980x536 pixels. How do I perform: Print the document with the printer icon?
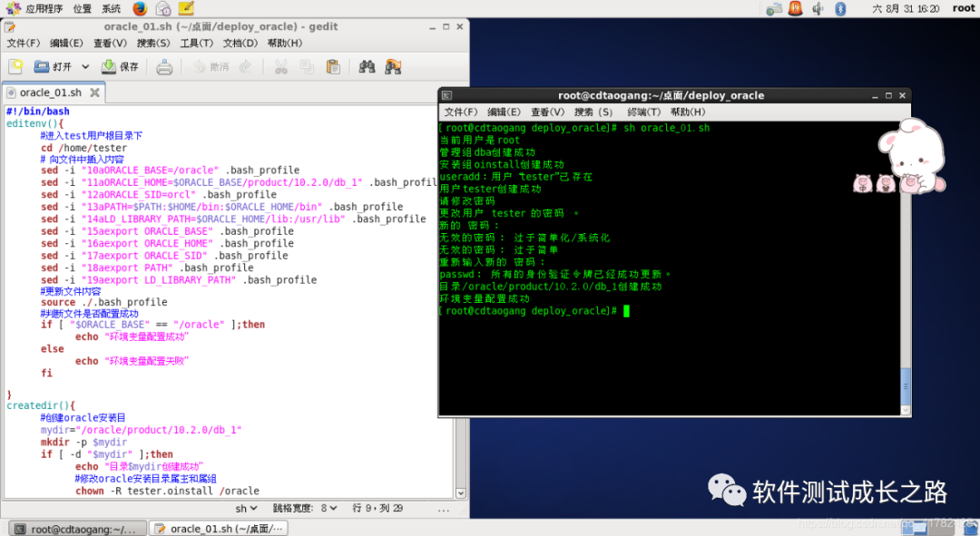(164, 66)
